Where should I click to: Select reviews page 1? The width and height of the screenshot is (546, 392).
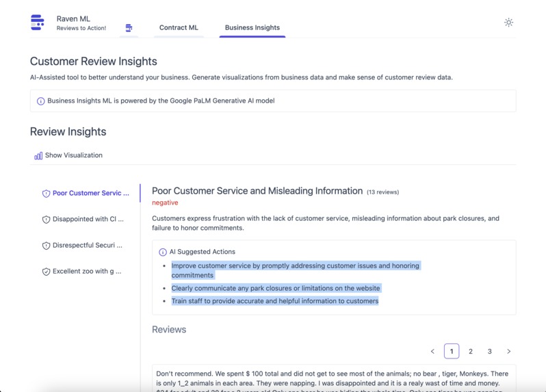[x=452, y=351]
